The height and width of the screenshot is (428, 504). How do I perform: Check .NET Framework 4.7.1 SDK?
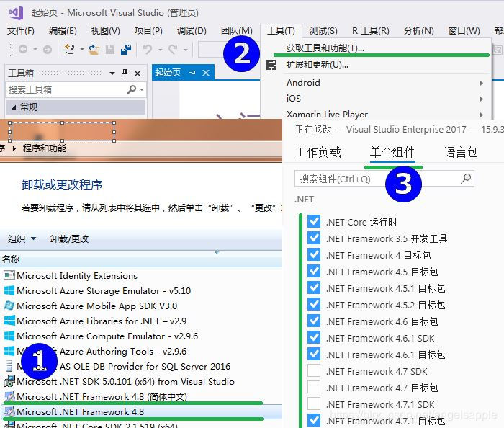314,404
